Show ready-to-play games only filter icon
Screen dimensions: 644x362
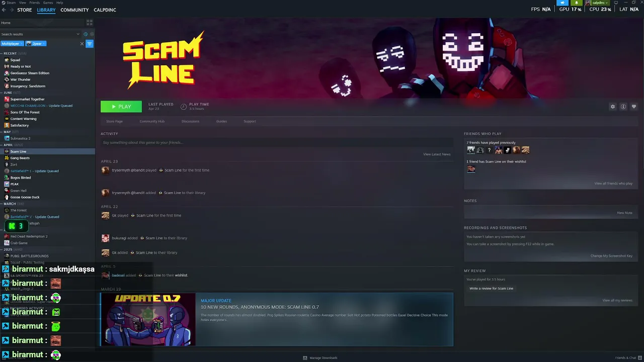92,34
